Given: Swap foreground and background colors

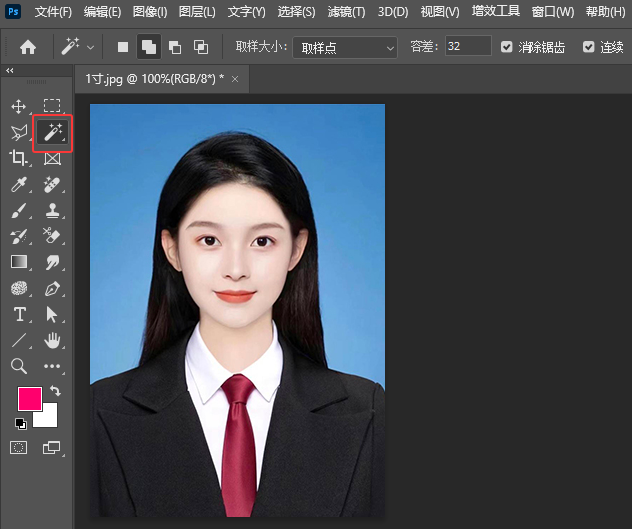Looking at the screenshot, I should [x=55, y=390].
